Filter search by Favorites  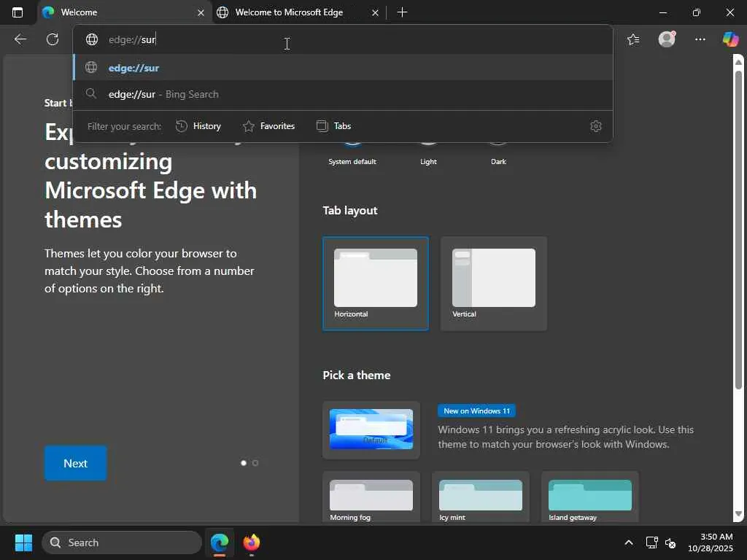point(269,126)
